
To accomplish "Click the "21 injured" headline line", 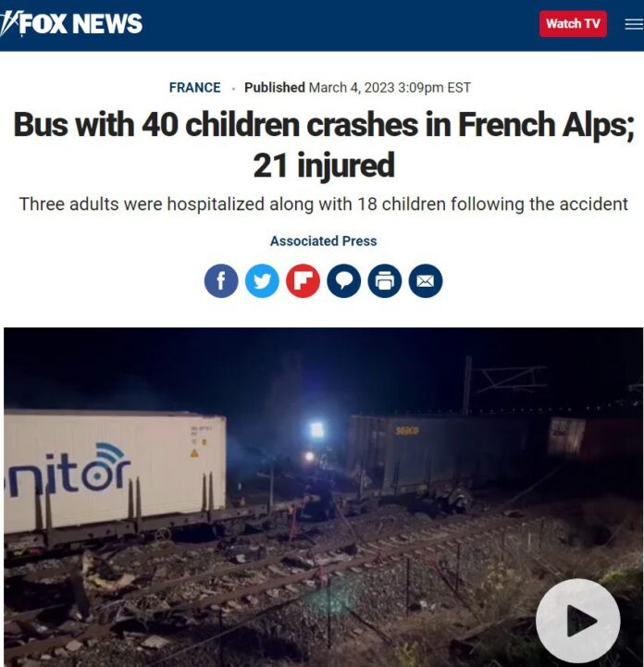I will pyautogui.click(x=324, y=165).
